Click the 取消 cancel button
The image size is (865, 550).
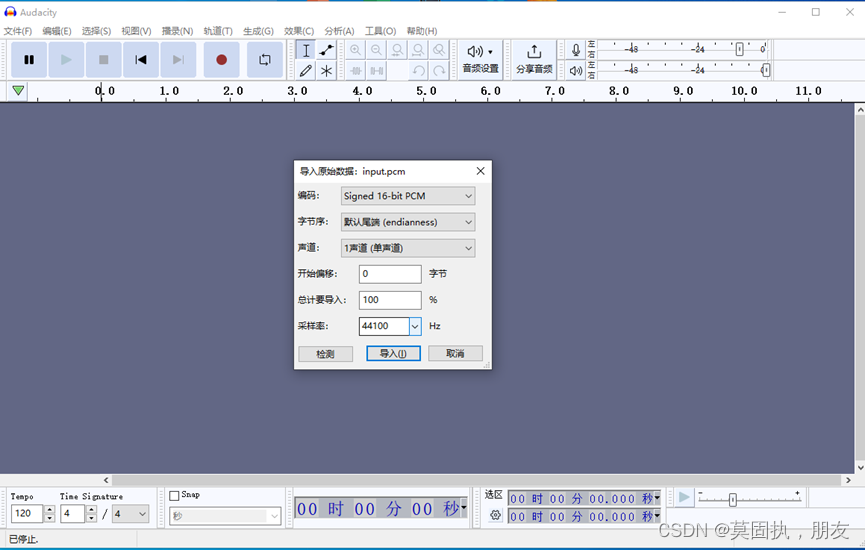pos(455,354)
